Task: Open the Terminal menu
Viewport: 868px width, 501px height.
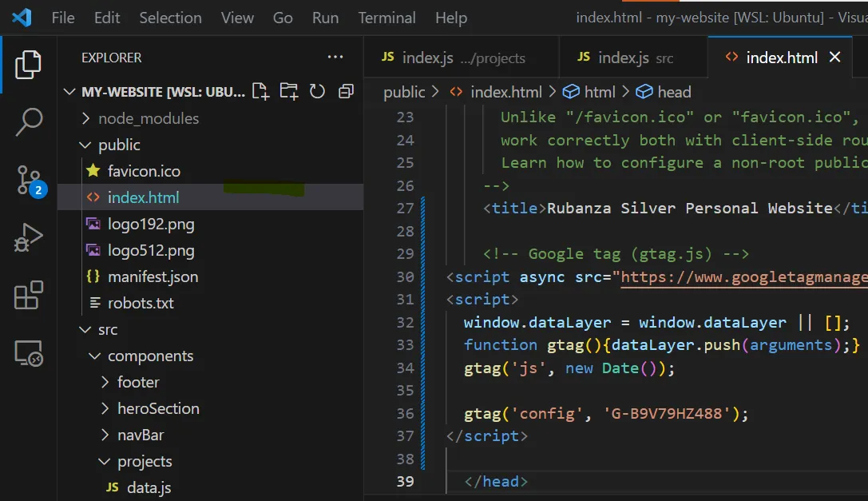Action: tap(386, 18)
